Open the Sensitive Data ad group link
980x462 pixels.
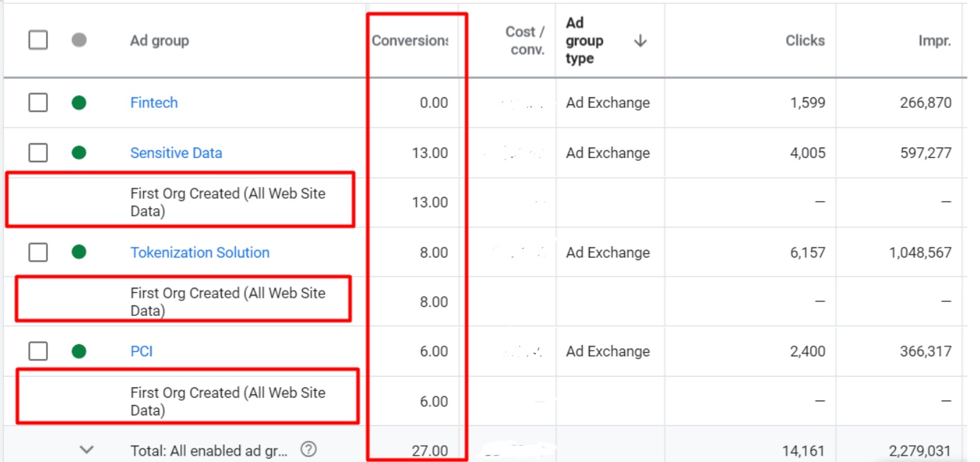pyautogui.click(x=176, y=153)
